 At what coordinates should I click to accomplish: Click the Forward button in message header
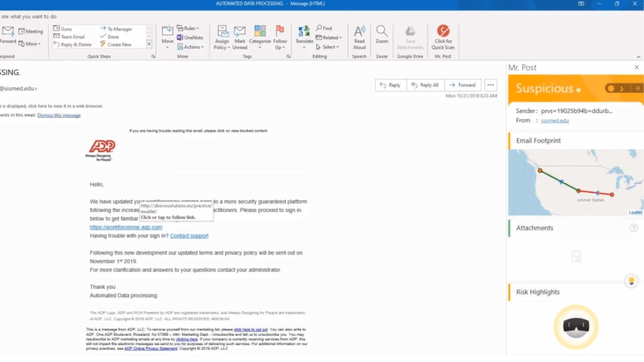pos(463,85)
